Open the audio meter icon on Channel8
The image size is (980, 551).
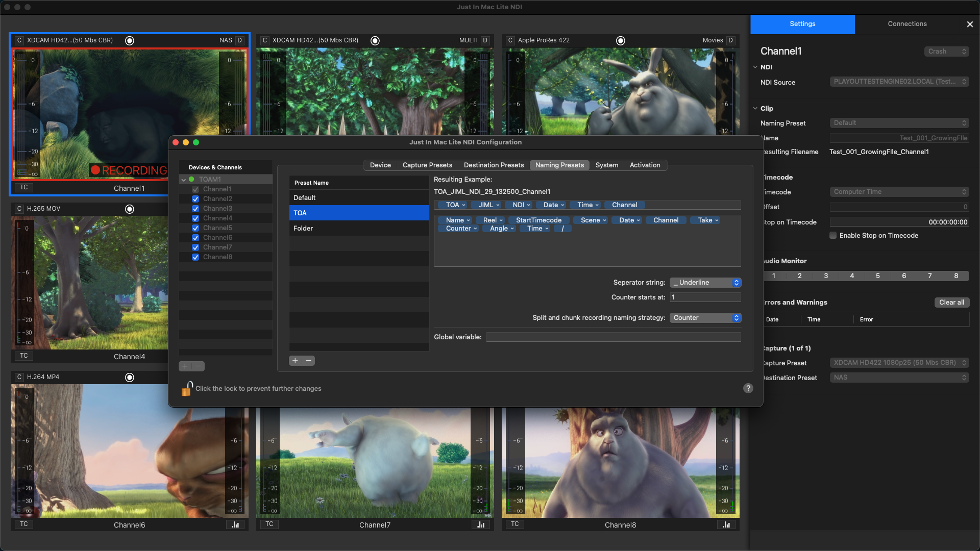[x=726, y=524]
